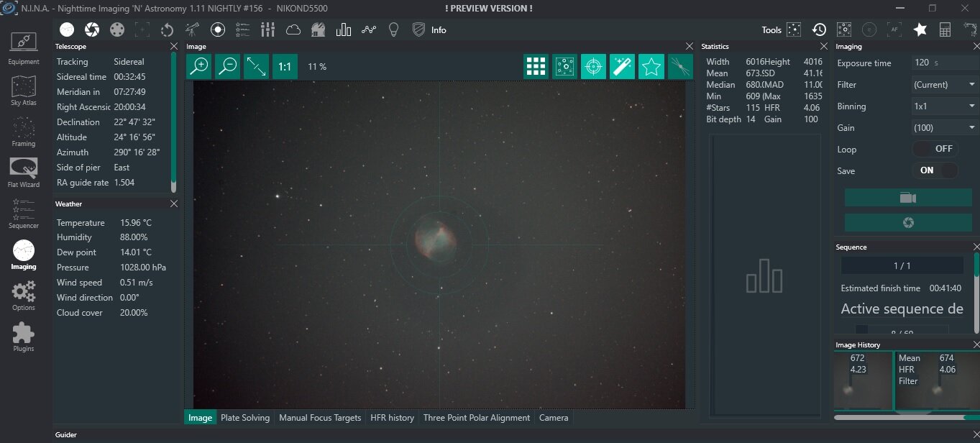Toggle the statistics bar-chart panel icon
Screen dimensions: 980x443
344,29
